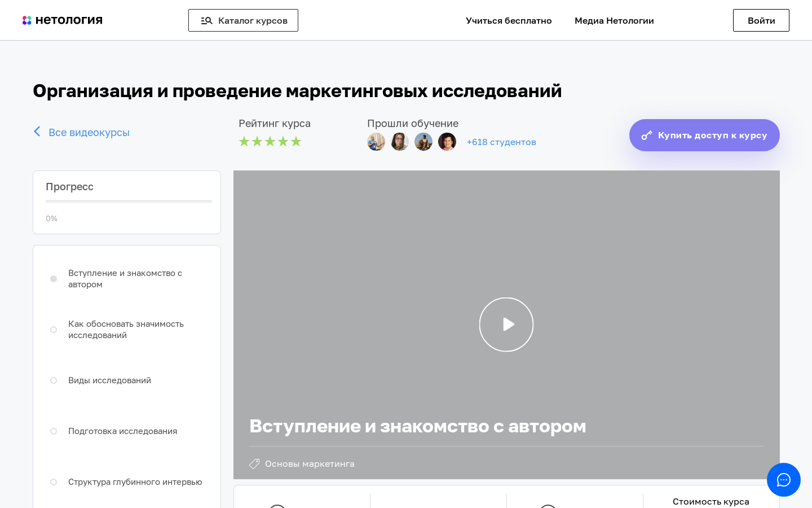Open the support chat bubble
812x508 pixels.
pos(784,480)
